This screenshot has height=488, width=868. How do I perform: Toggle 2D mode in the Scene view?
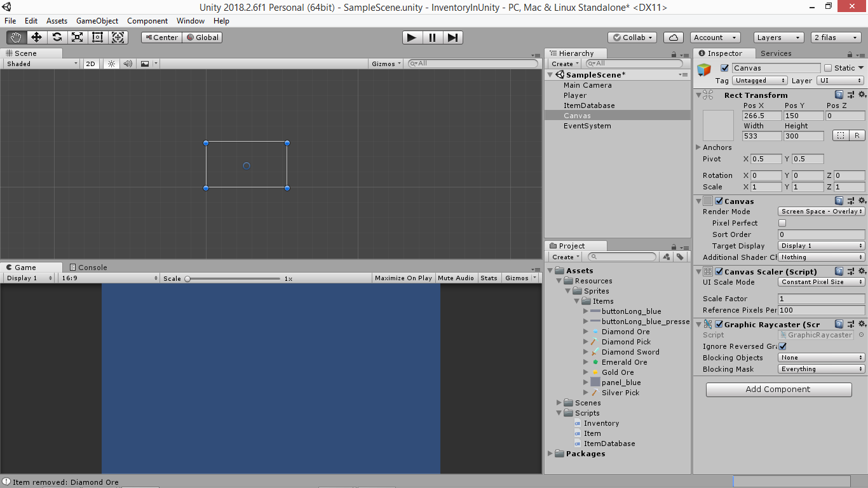click(89, 64)
